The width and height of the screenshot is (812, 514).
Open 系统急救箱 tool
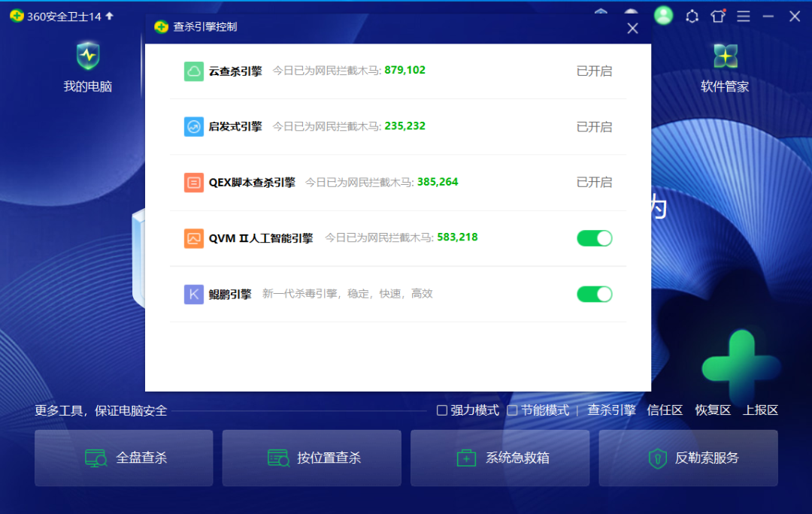500,458
